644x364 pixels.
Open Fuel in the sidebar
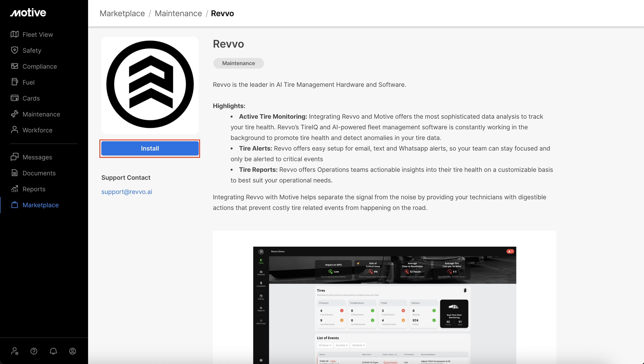click(x=29, y=82)
